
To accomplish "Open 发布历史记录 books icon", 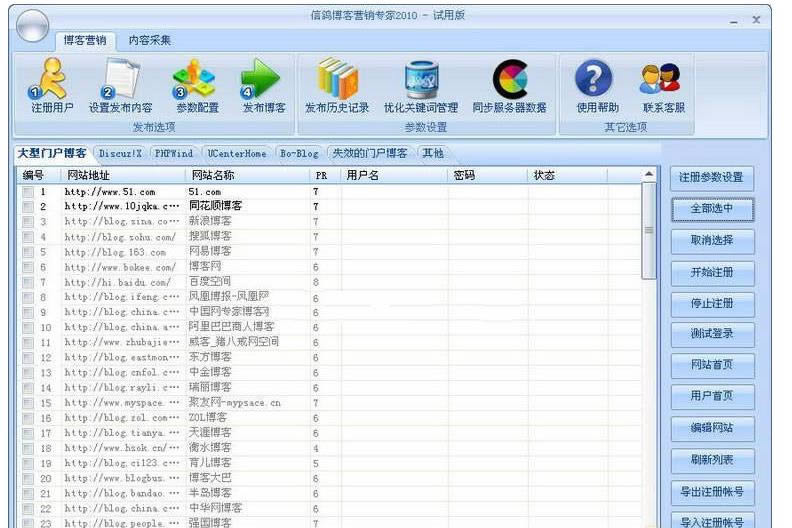I will coord(337,80).
